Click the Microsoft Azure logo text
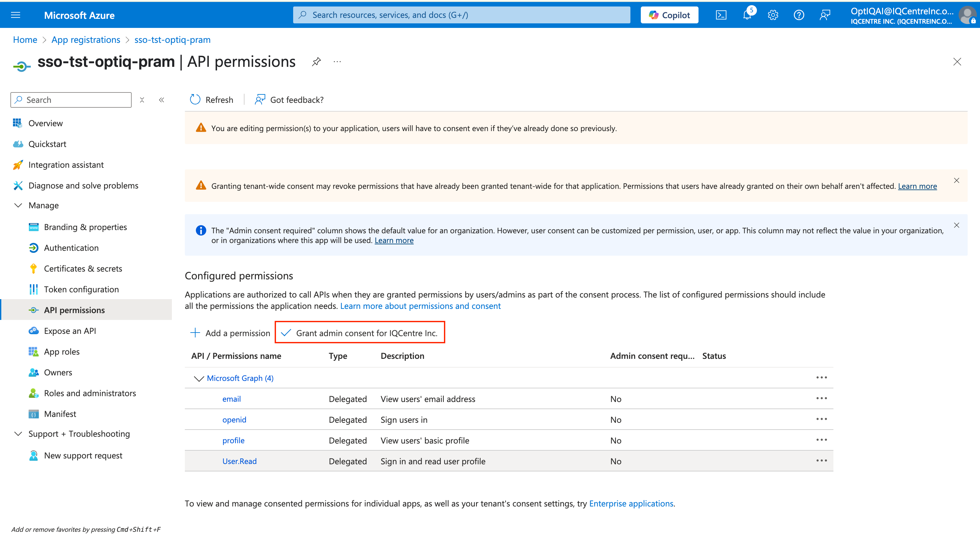This screenshot has width=980, height=536. tap(79, 15)
